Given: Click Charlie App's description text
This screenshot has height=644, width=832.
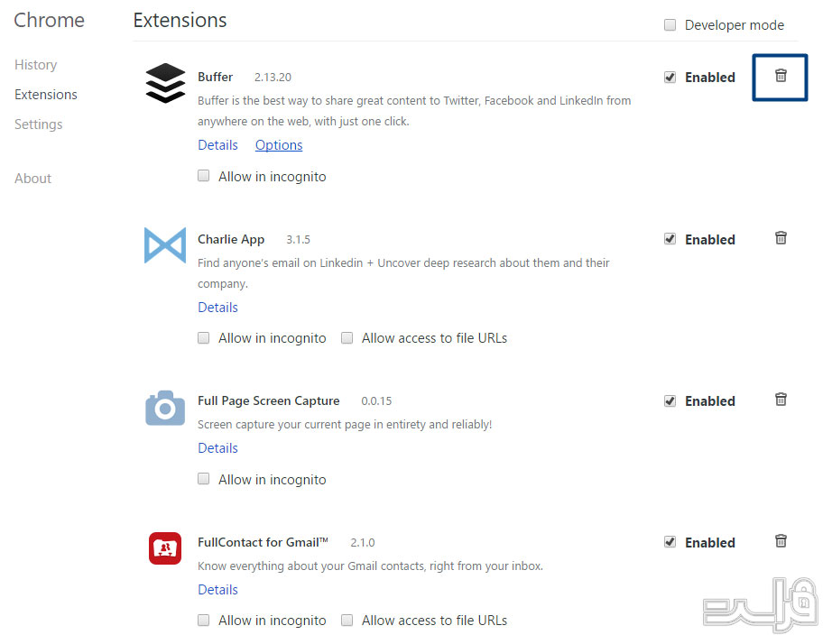Looking at the screenshot, I should [403, 273].
